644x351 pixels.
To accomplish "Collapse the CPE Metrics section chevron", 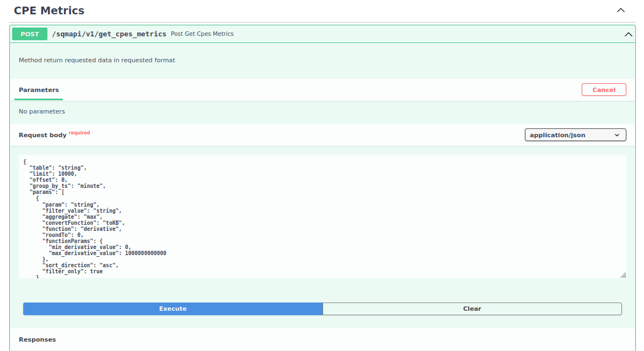I will click(621, 10).
